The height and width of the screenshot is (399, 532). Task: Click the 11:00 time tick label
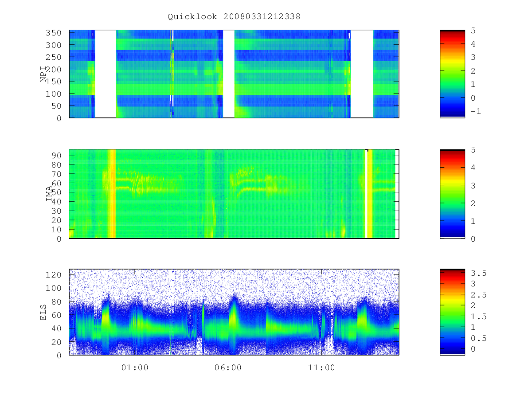321,368
